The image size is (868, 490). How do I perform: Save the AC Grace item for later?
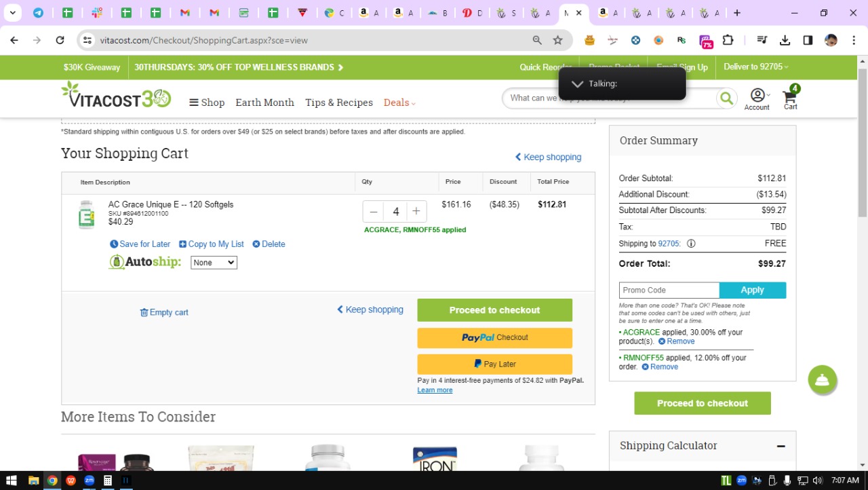140,244
